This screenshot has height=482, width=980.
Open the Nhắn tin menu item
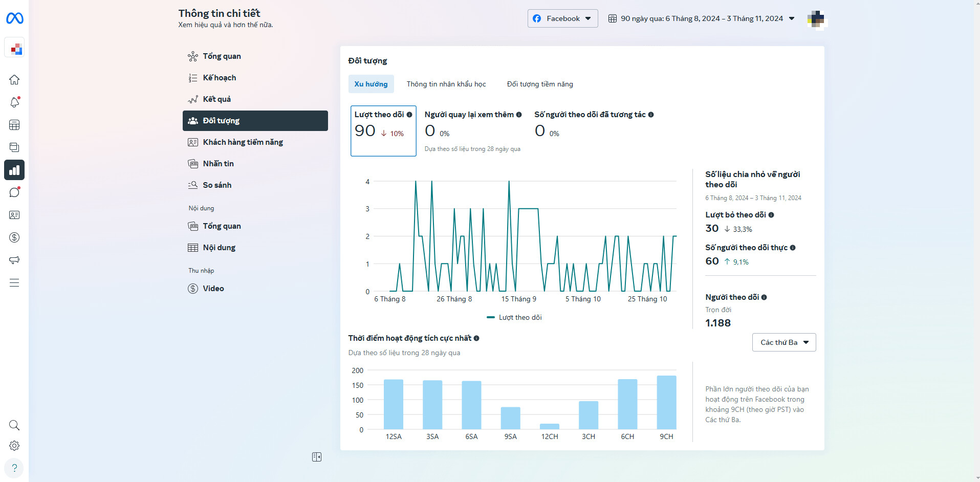coord(255,164)
